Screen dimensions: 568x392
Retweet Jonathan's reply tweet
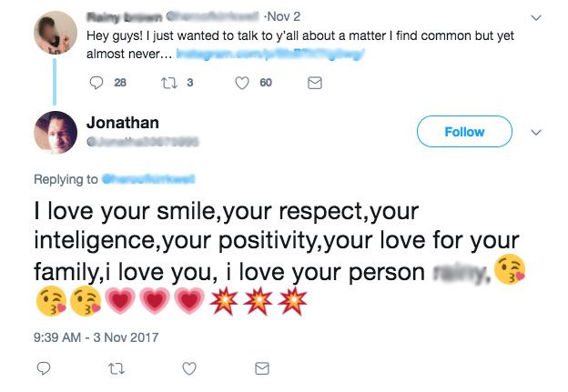(x=117, y=369)
